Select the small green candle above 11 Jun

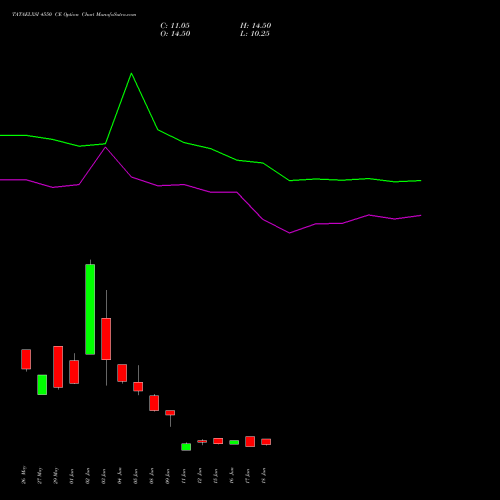(186, 447)
